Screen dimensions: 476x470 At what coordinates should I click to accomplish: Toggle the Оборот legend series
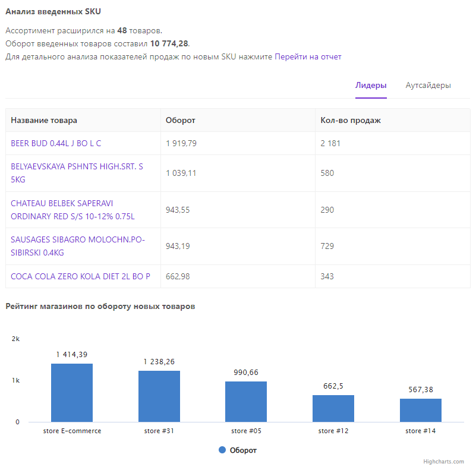coord(243,450)
